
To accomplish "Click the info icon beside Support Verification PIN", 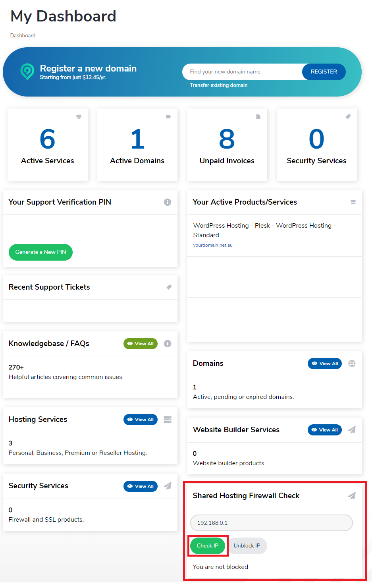I will pos(168,202).
